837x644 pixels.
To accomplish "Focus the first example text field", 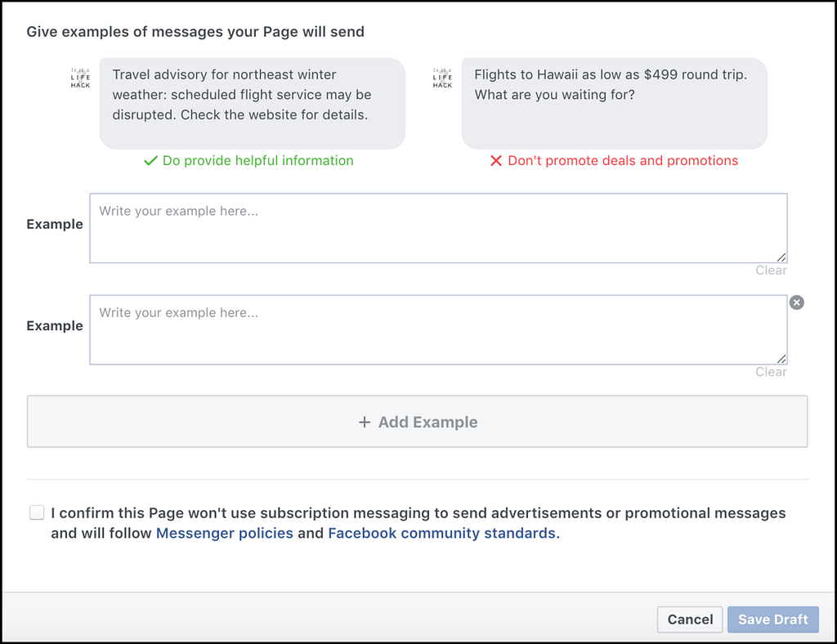I will coord(437,228).
